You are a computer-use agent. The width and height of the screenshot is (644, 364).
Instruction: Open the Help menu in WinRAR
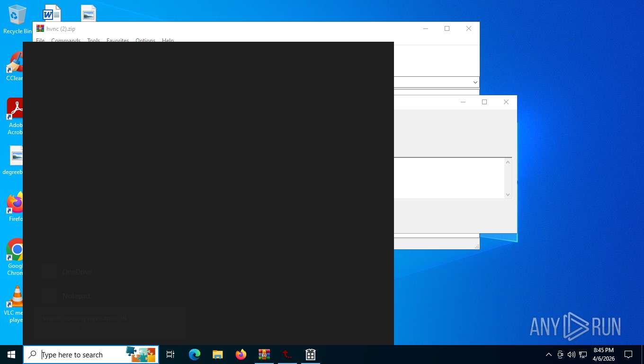[x=168, y=40]
